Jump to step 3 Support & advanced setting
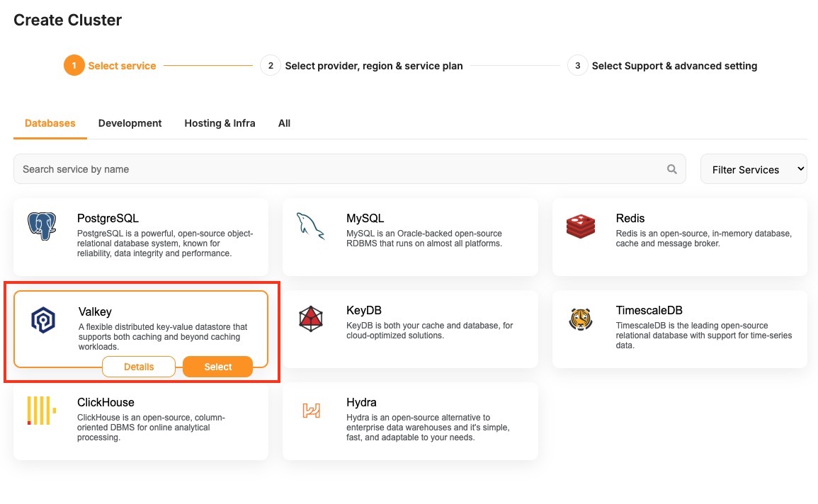The height and width of the screenshot is (504, 818). tap(674, 66)
